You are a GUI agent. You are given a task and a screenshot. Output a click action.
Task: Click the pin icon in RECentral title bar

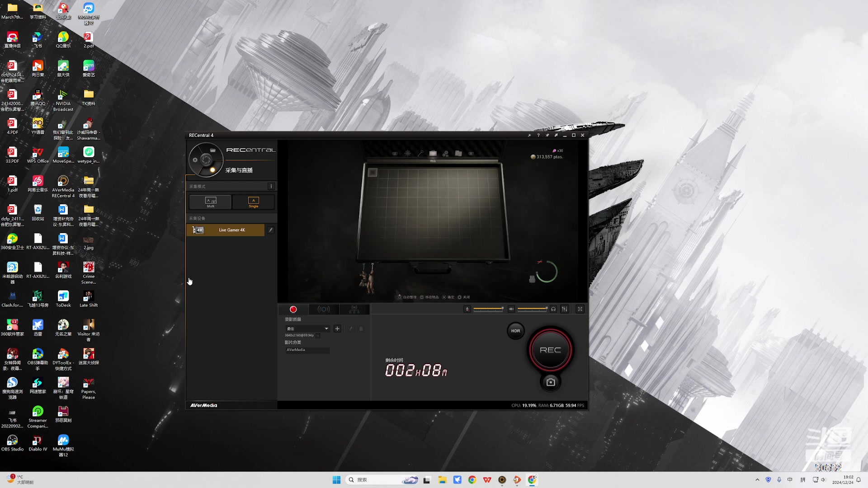[x=547, y=135]
